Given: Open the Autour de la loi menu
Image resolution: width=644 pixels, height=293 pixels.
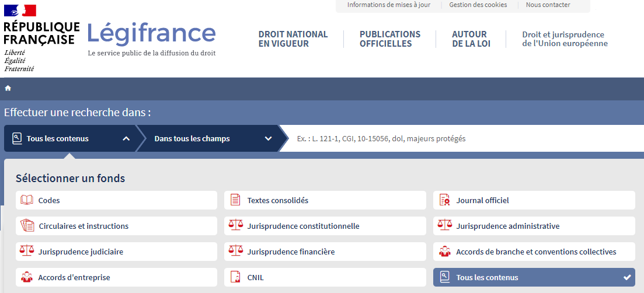Looking at the screenshot, I should tap(471, 39).
